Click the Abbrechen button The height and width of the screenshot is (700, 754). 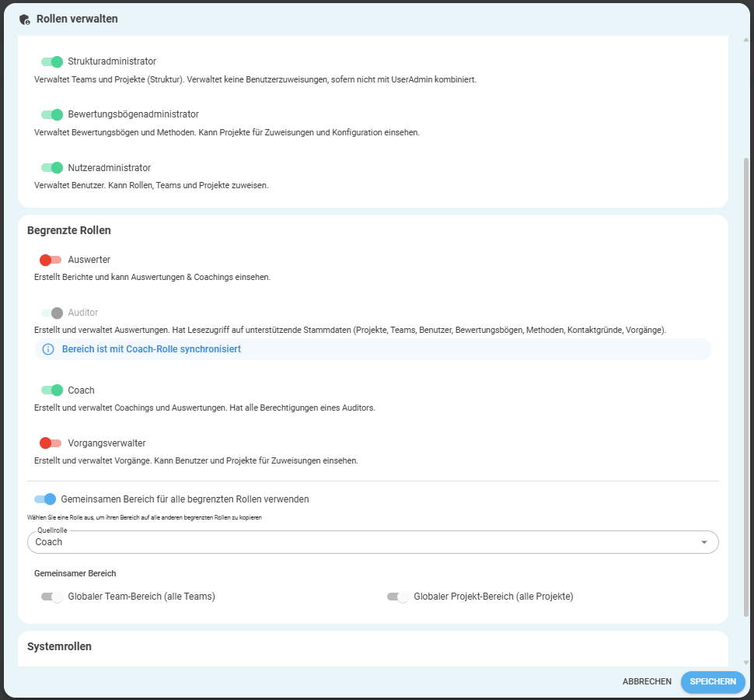click(647, 681)
